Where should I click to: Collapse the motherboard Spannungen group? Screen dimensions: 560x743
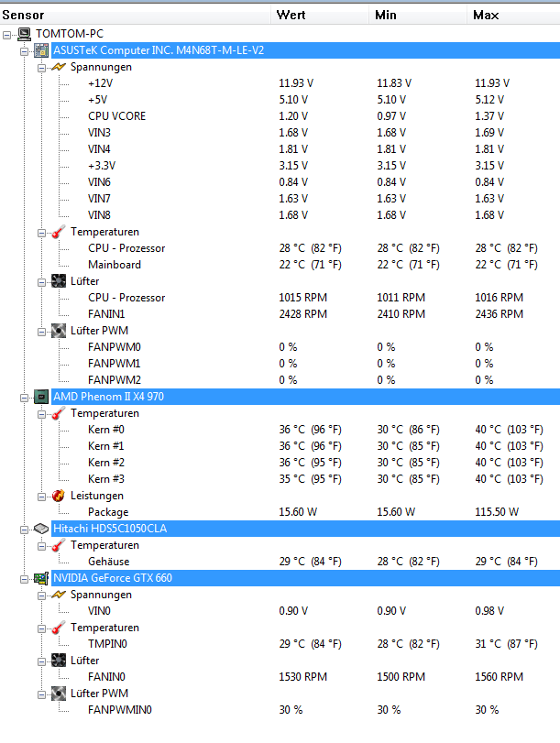click(42, 68)
